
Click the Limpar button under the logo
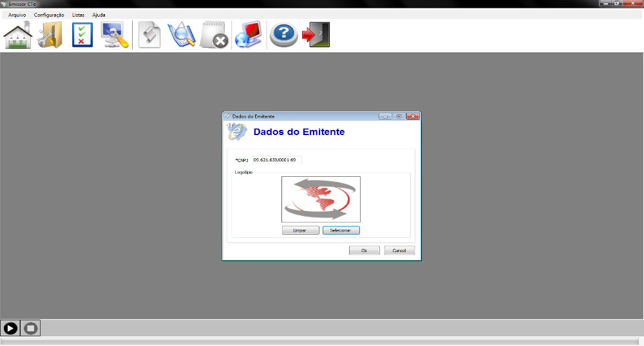[x=300, y=230]
